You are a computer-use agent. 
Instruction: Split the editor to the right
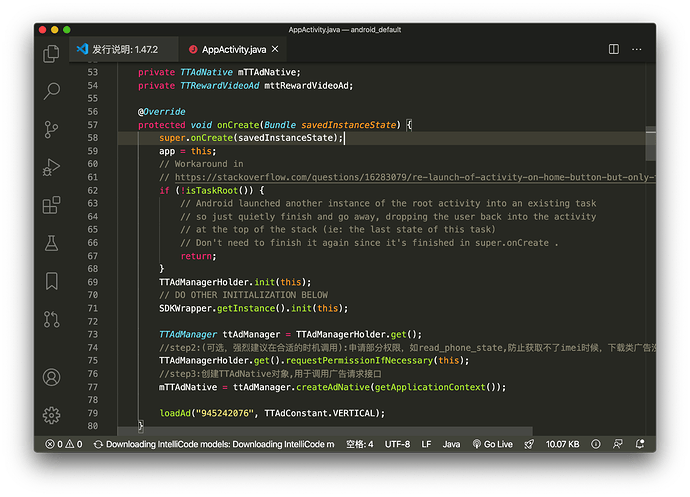(613, 49)
